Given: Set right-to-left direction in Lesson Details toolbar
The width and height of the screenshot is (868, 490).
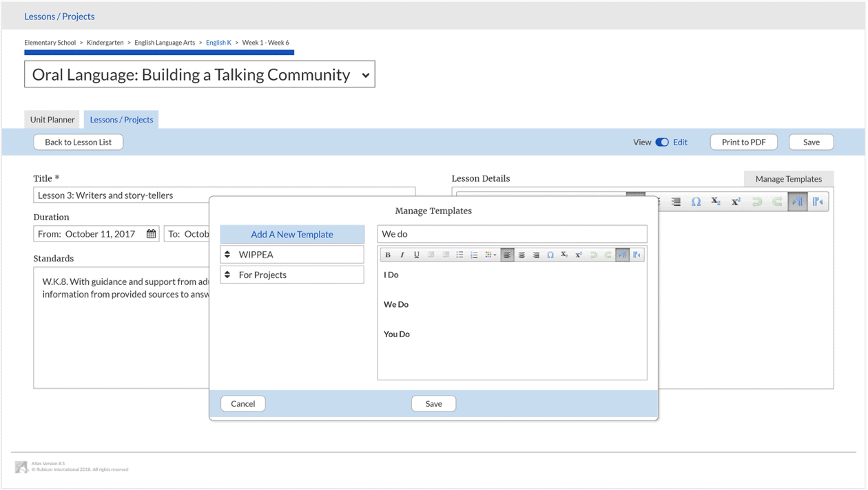Looking at the screenshot, I should coord(818,202).
